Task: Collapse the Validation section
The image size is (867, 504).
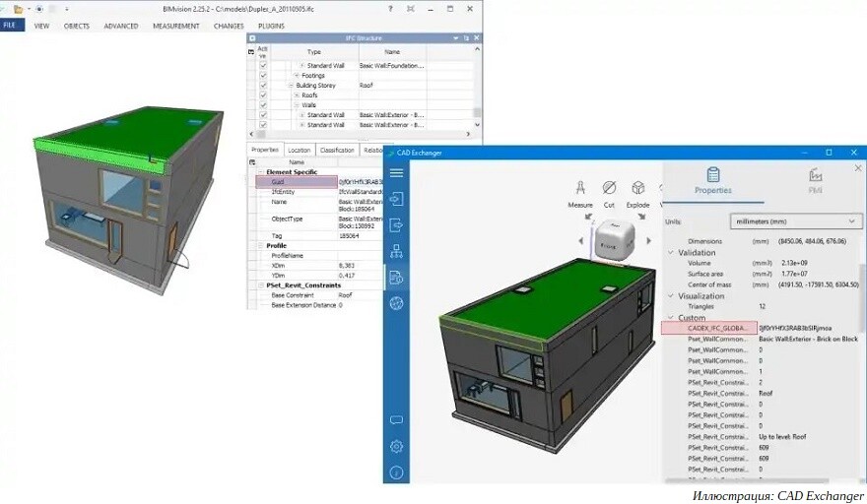Action: [x=671, y=253]
